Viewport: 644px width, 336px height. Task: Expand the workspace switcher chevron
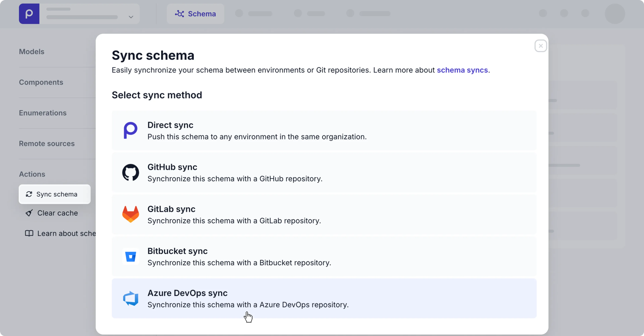[130, 17]
